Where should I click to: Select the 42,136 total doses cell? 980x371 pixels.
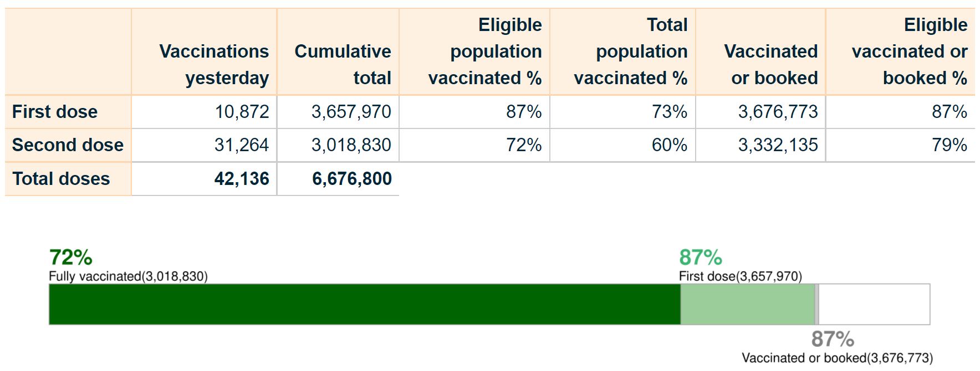[242, 179]
